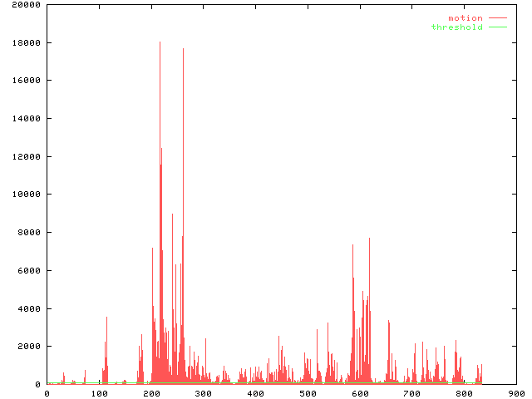The image size is (532, 399).
Task: Click the "threshold" legend label
Action: [x=456, y=27]
